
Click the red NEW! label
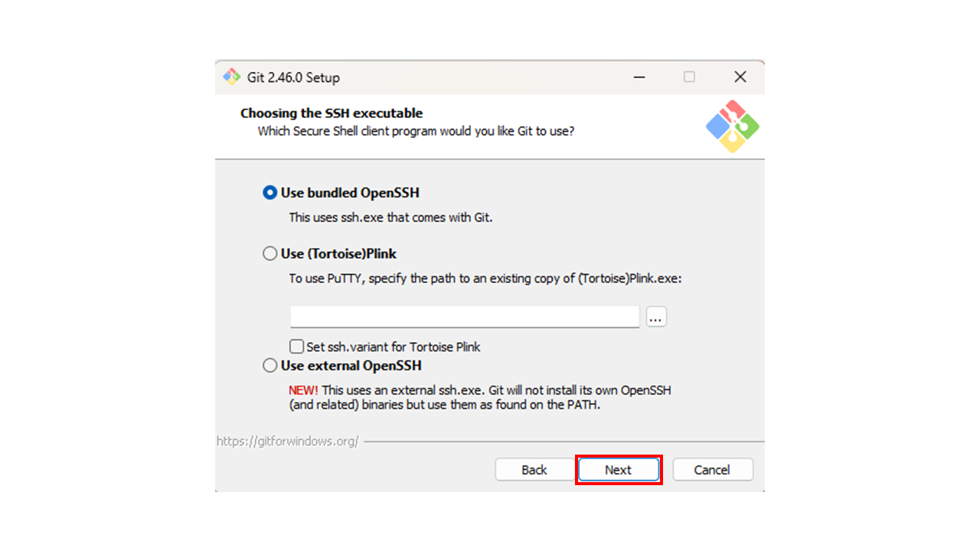coord(303,390)
